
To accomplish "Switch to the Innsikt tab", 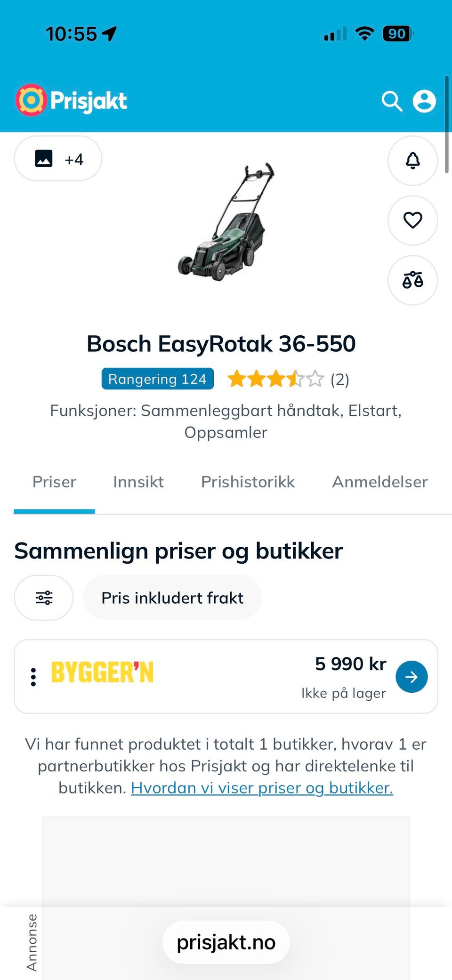I will point(138,482).
